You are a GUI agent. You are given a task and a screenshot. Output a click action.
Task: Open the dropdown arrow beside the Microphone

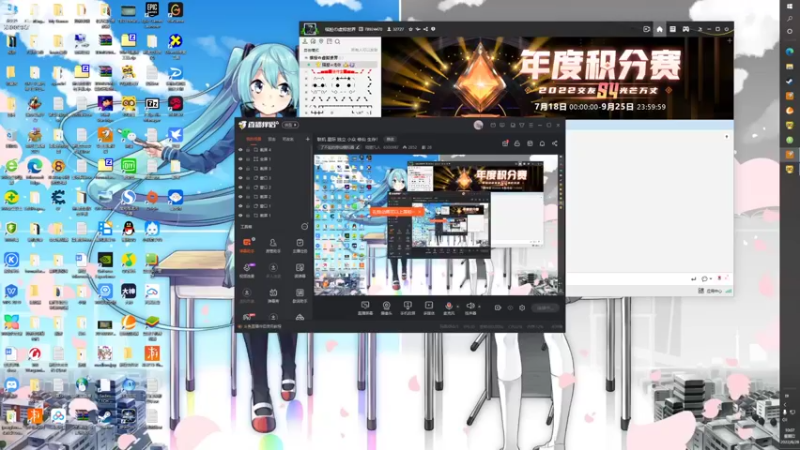click(x=457, y=307)
